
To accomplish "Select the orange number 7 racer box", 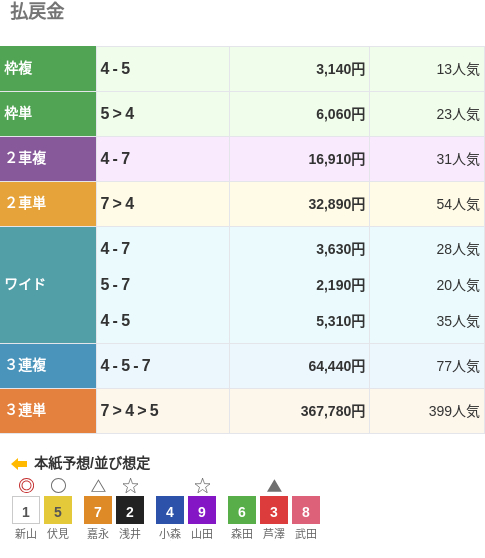I will coord(98,510).
